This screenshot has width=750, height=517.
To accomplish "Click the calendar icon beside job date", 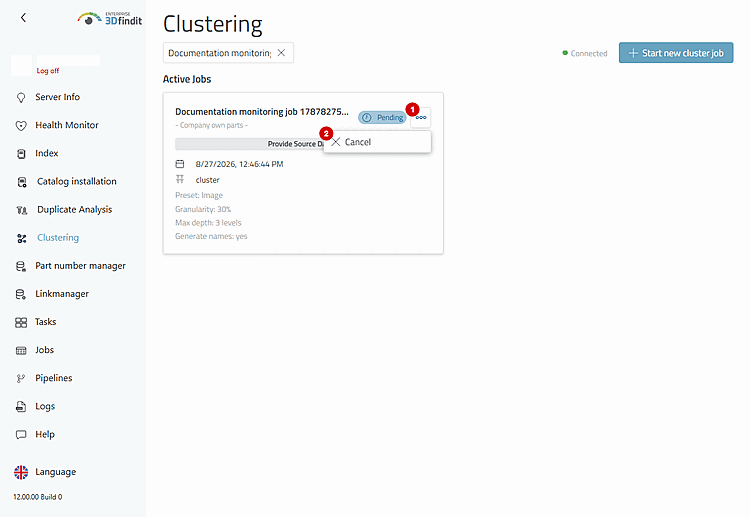I will (180, 164).
